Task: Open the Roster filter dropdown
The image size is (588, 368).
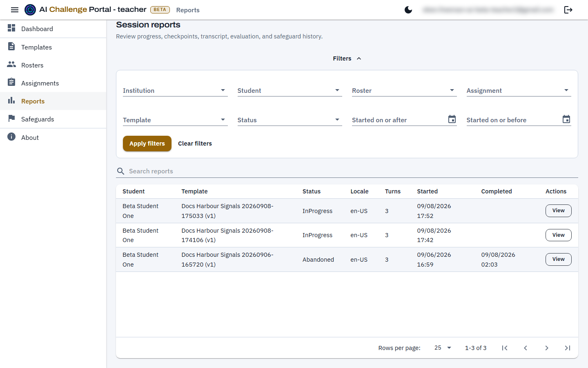Action: click(x=404, y=90)
